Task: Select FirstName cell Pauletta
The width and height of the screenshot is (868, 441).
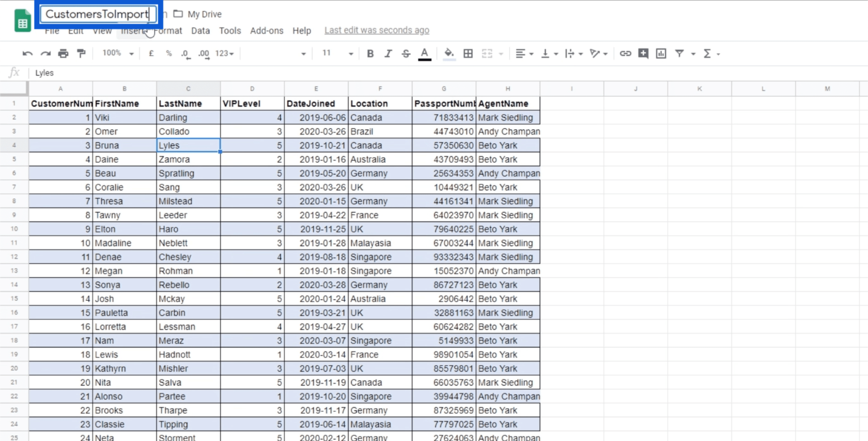Action: [125, 313]
